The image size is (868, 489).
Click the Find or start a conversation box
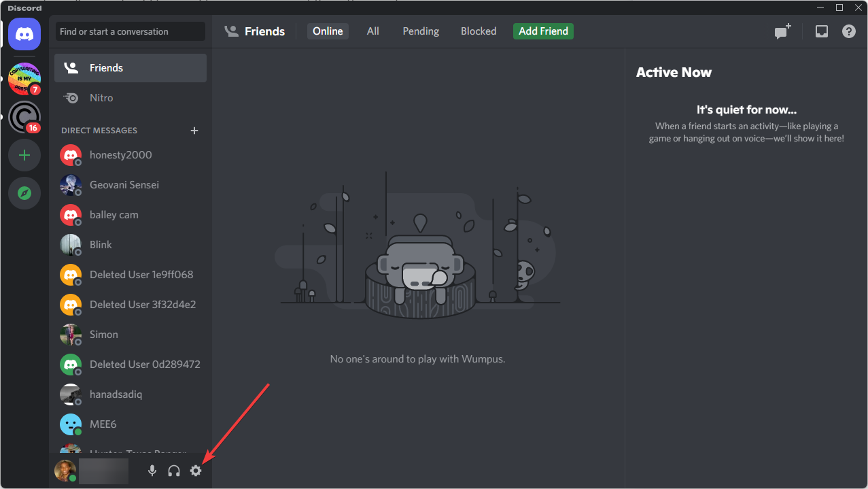pyautogui.click(x=130, y=31)
